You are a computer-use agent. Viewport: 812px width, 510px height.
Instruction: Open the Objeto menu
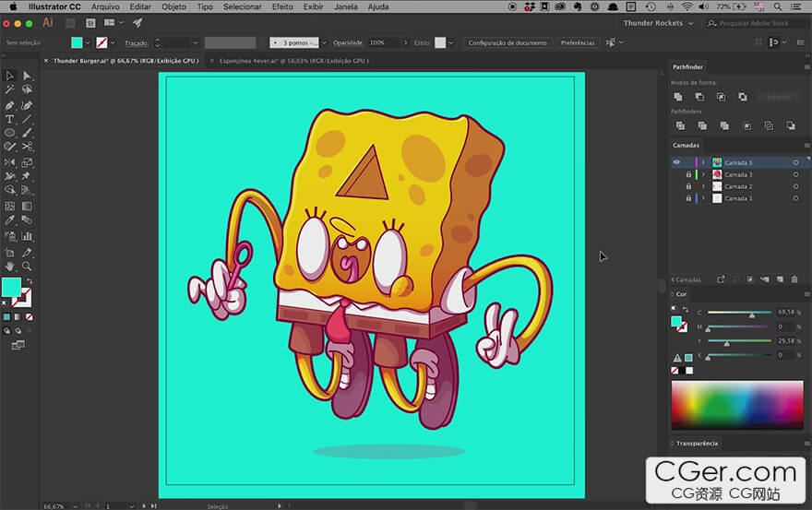tap(173, 6)
